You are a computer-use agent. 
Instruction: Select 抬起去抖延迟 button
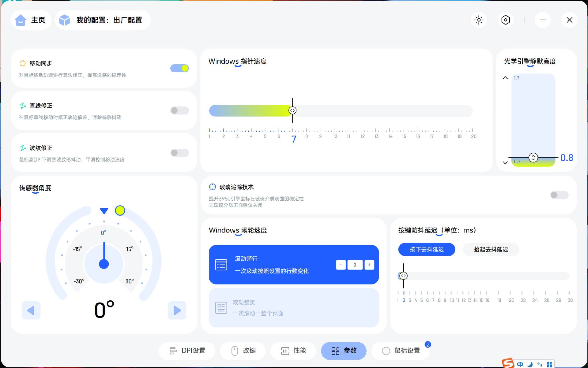(x=491, y=249)
